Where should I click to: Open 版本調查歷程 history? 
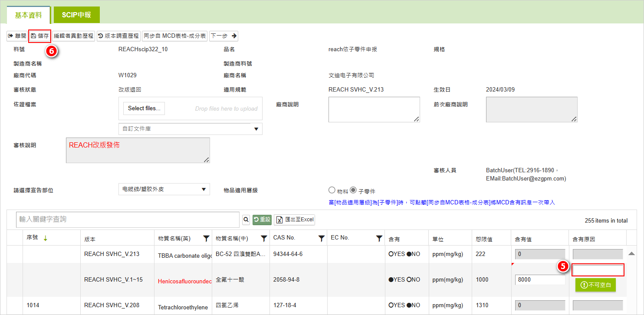[x=118, y=36]
